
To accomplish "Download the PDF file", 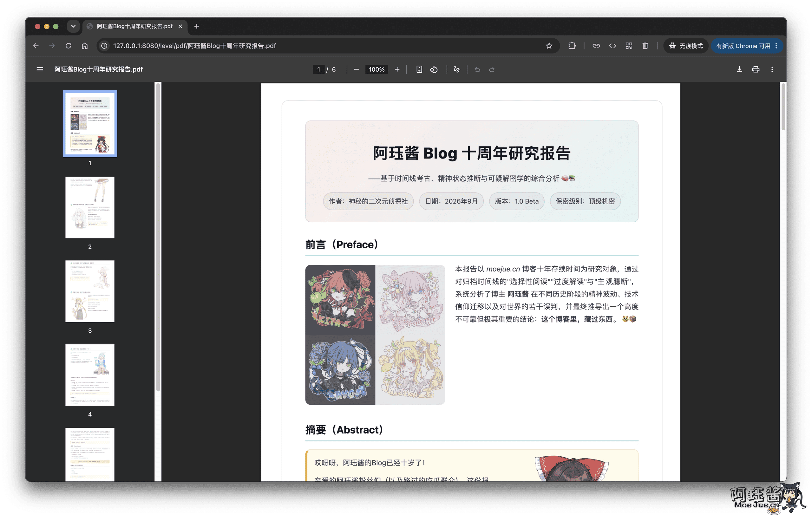I will point(739,69).
